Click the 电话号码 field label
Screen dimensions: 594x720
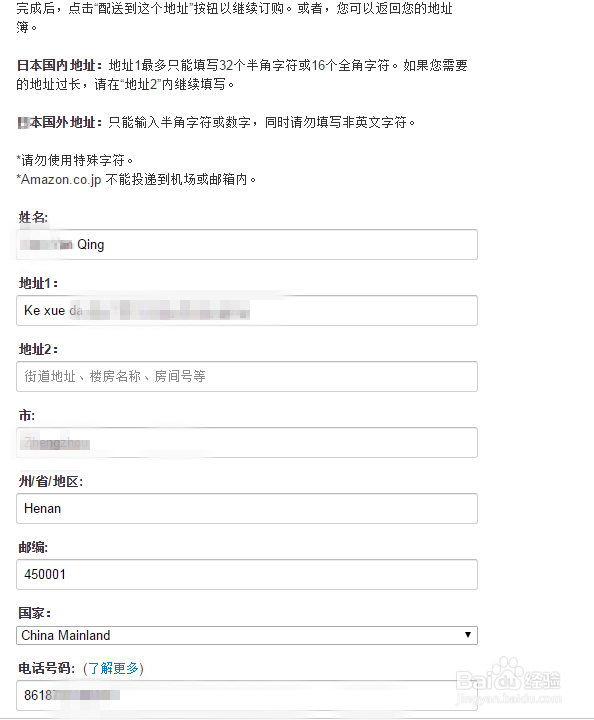(x=46, y=668)
